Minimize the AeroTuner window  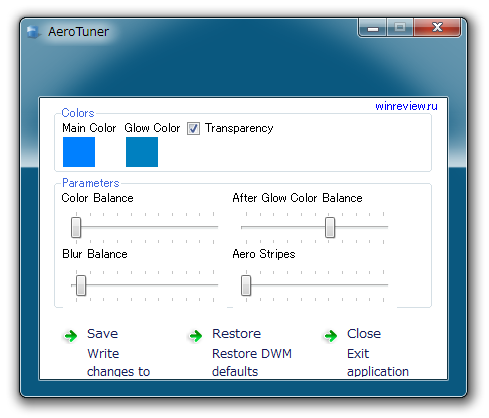coord(373,28)
